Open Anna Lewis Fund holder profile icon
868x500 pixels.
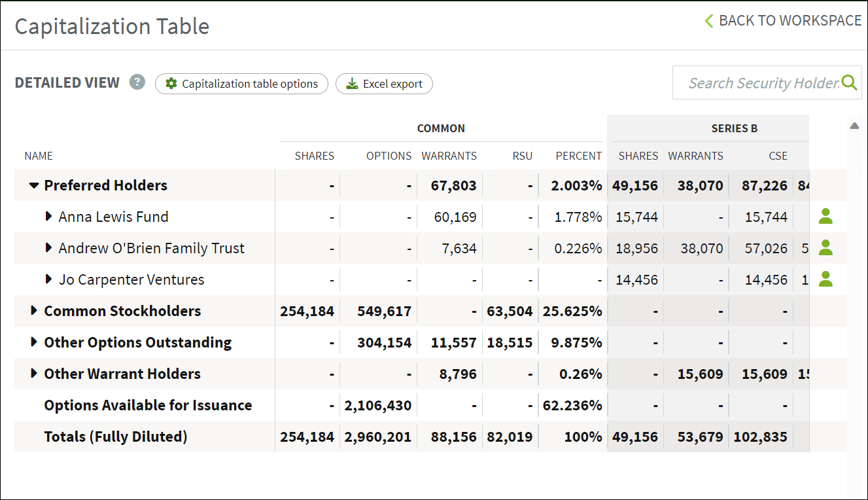[825, 216]
